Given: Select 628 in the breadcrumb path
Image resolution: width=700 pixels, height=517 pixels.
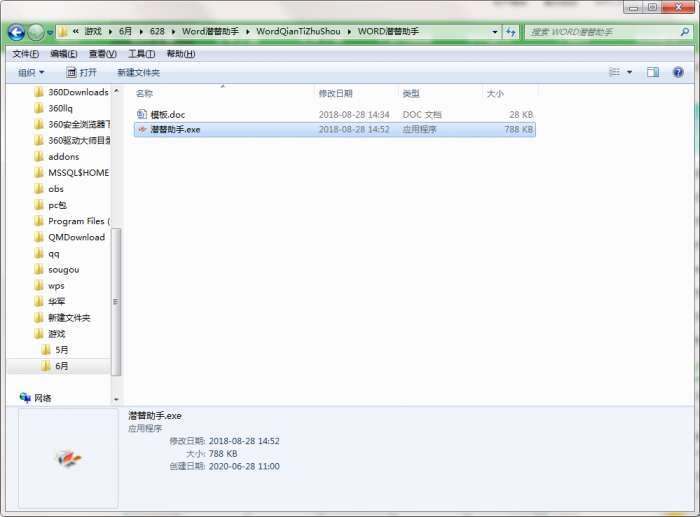Looking at the screenshot, I should (x=157, y=31).
